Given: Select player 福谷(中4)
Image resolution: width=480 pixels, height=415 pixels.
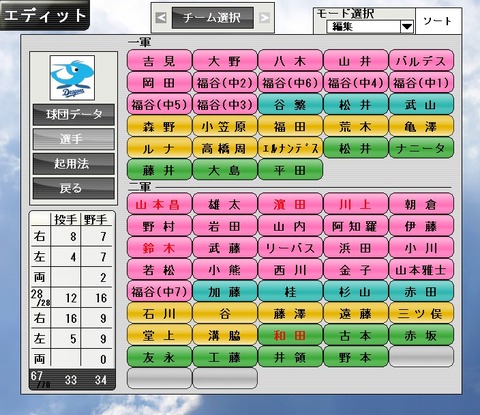Looking at the screenshot, I should click(x=356, y=82).
